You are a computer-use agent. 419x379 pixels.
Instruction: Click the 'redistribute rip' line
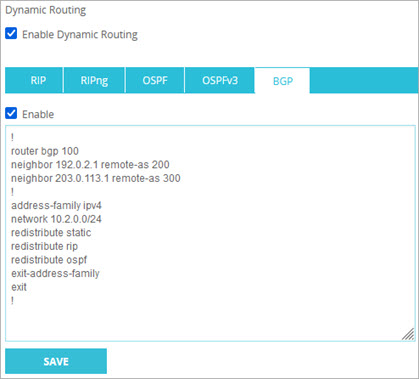click(44, 246)
